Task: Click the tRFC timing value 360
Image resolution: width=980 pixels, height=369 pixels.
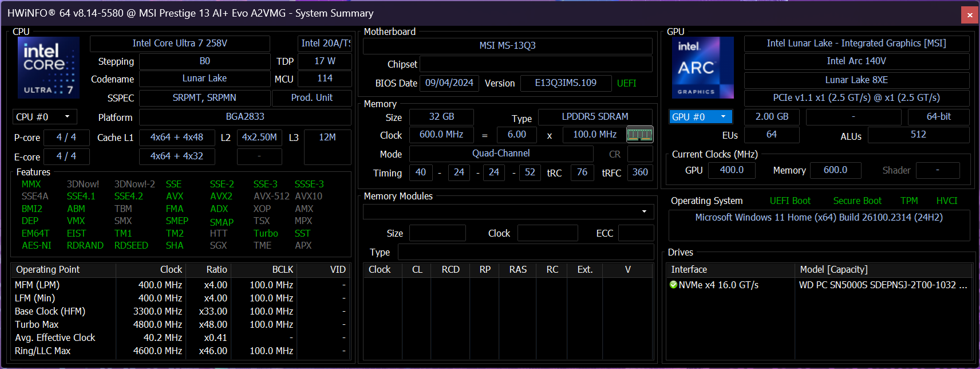Action: coord(640,172)
